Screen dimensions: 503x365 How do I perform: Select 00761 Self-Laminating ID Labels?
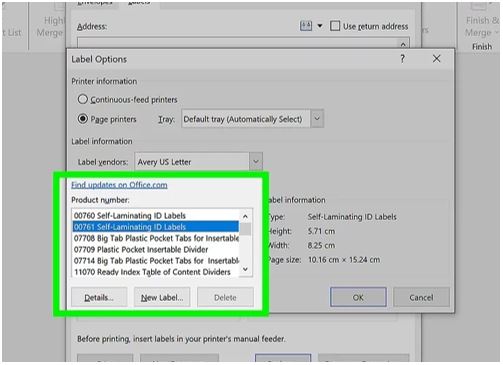click(156, 227)
